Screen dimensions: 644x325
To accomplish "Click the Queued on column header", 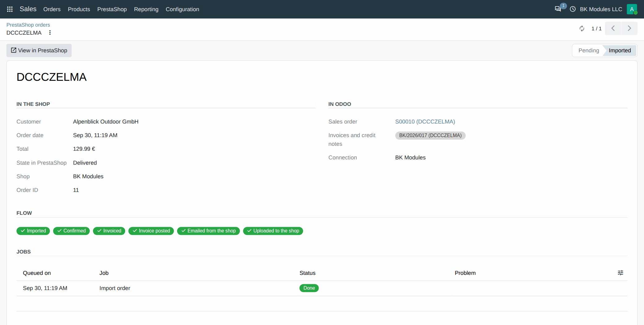I will [x=37, y=273].
